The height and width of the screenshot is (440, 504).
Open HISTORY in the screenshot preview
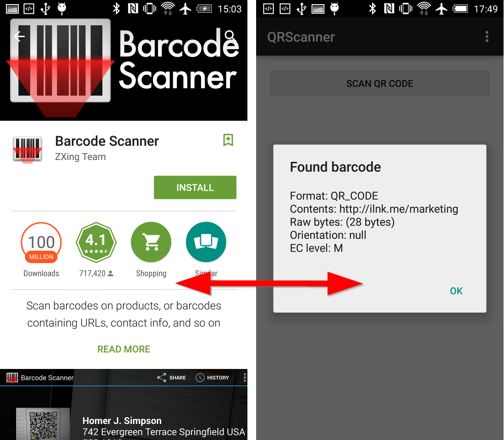213,378
